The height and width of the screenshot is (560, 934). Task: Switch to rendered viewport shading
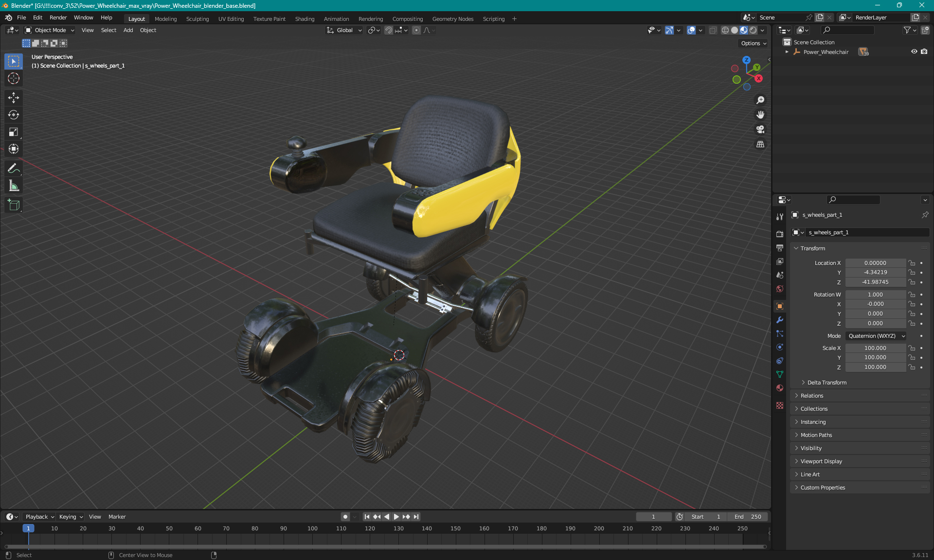click(x=753, y=30)
